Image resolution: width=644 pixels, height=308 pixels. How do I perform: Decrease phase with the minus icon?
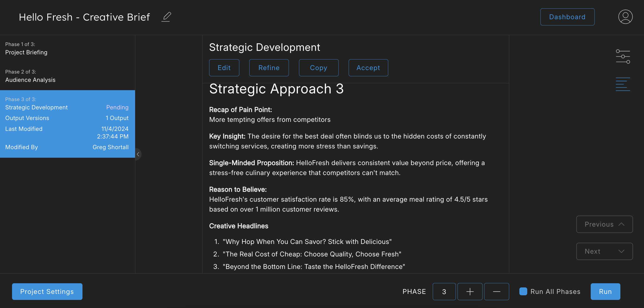[496, 291]
